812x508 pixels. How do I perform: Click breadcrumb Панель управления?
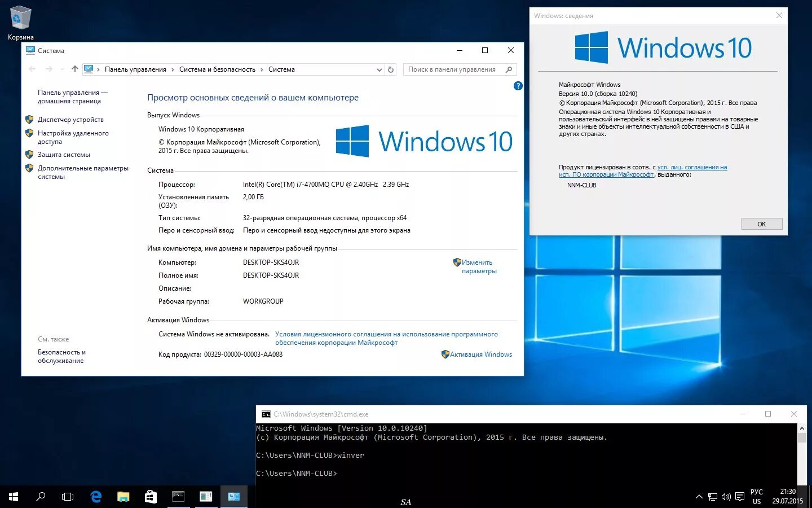[x=135, y=69]
